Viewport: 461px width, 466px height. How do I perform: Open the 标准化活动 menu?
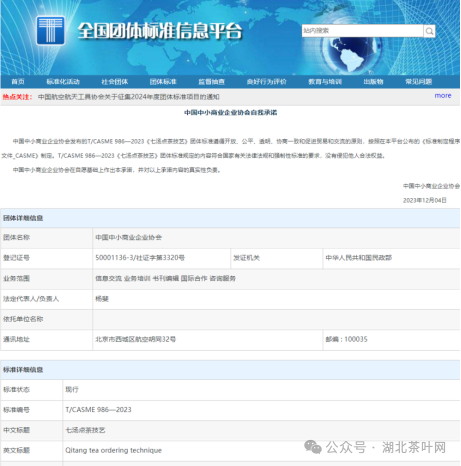tap(63, 82)
